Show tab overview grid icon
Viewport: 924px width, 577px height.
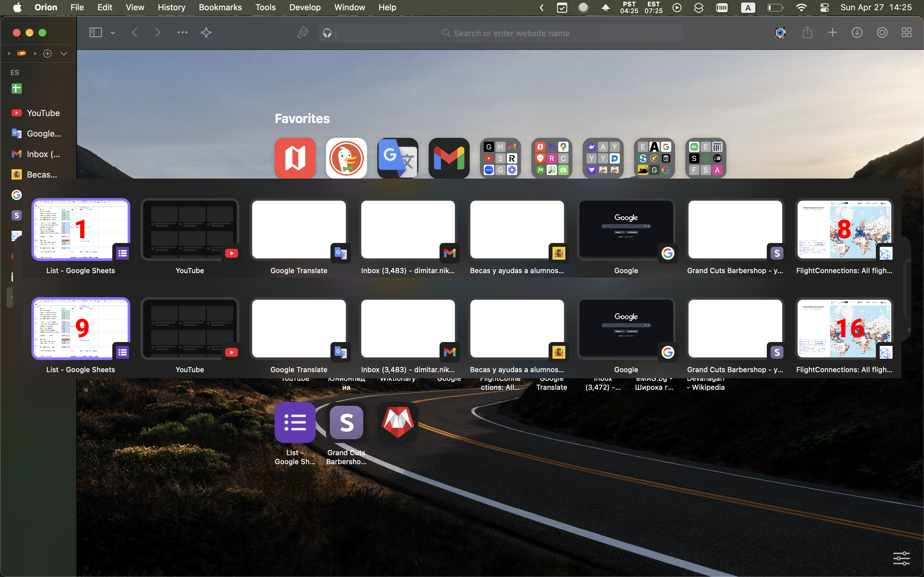[906, 33]
